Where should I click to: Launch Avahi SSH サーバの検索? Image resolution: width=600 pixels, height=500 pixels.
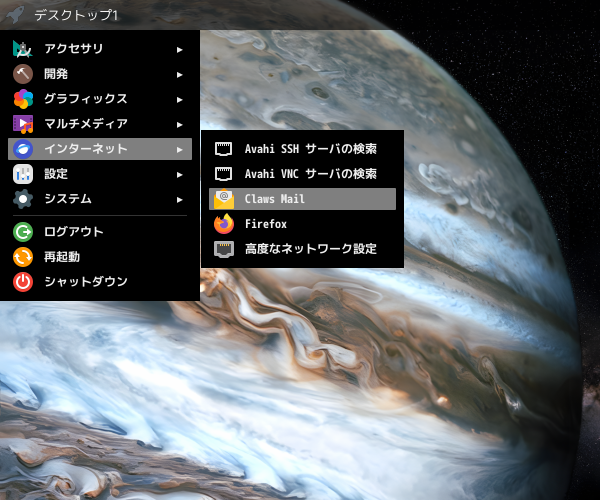(302, 149)
